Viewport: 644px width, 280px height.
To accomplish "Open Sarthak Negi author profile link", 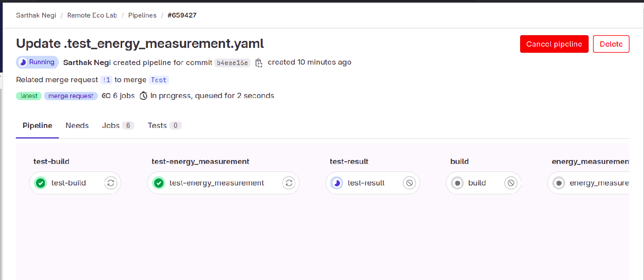I will click(x=87, y=62).
